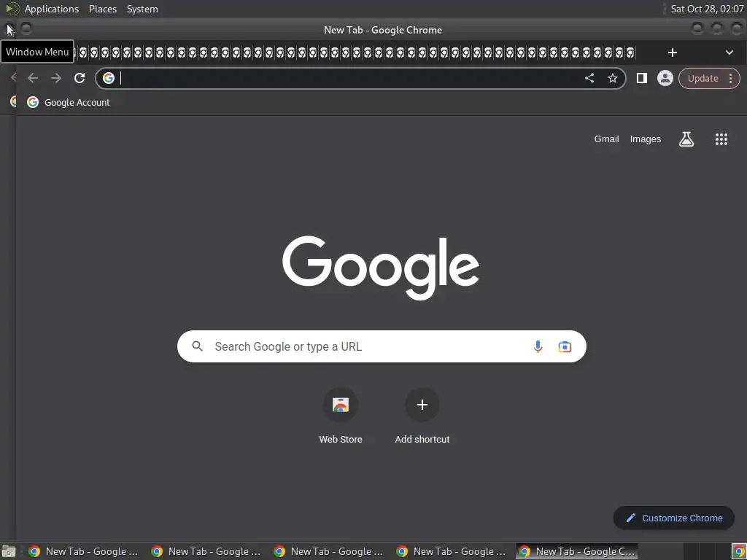The width and height of the screenshot is (747, 560).
Task: Open a new tab with plus button
Action: (x=672, y=52)
